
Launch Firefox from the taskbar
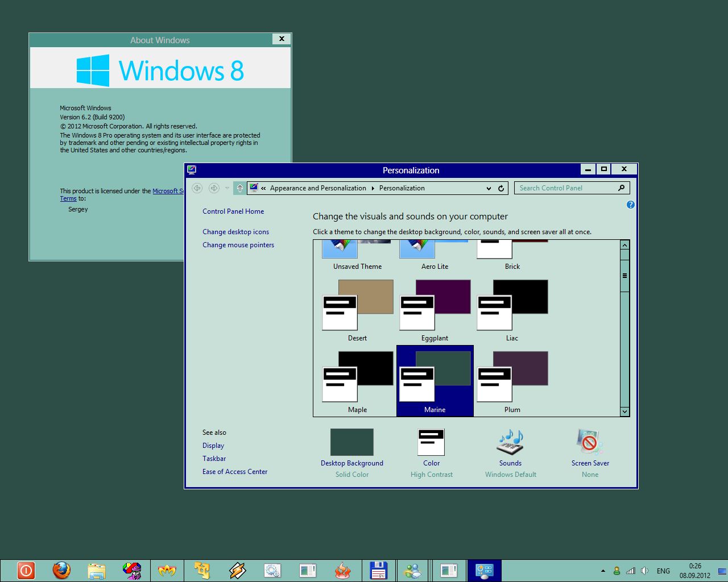pos(61,570)
